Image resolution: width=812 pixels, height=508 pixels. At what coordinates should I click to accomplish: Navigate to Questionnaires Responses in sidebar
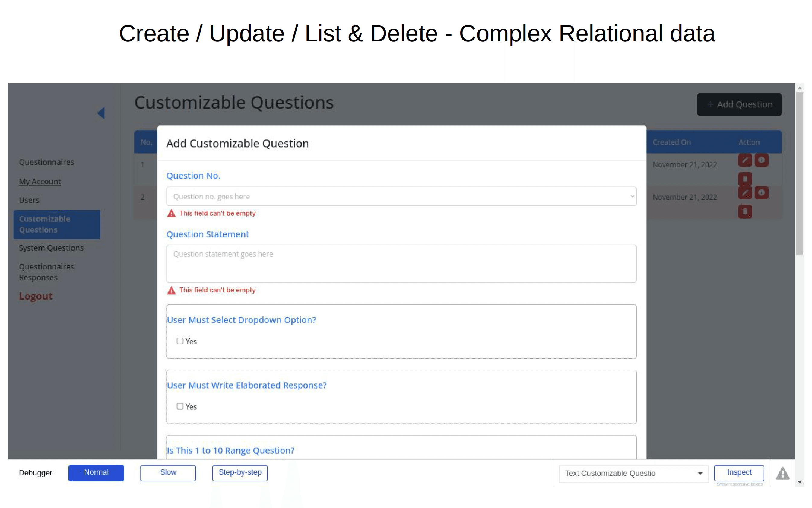pos(46,271)
